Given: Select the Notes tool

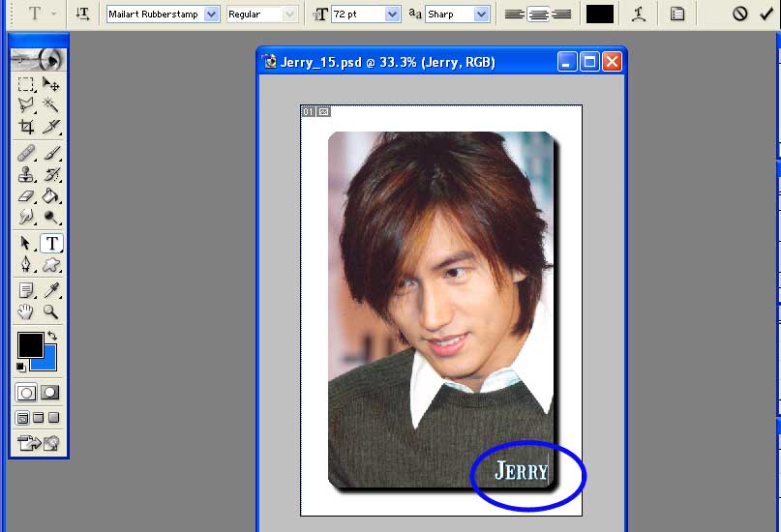Looking at the screenshot, I should point(26,290).
